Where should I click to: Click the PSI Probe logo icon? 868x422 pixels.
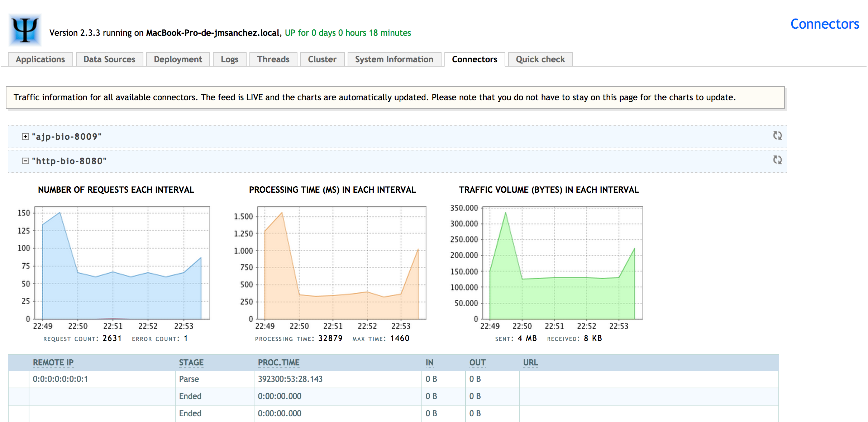pyautogui.click(x=25, y=30)
